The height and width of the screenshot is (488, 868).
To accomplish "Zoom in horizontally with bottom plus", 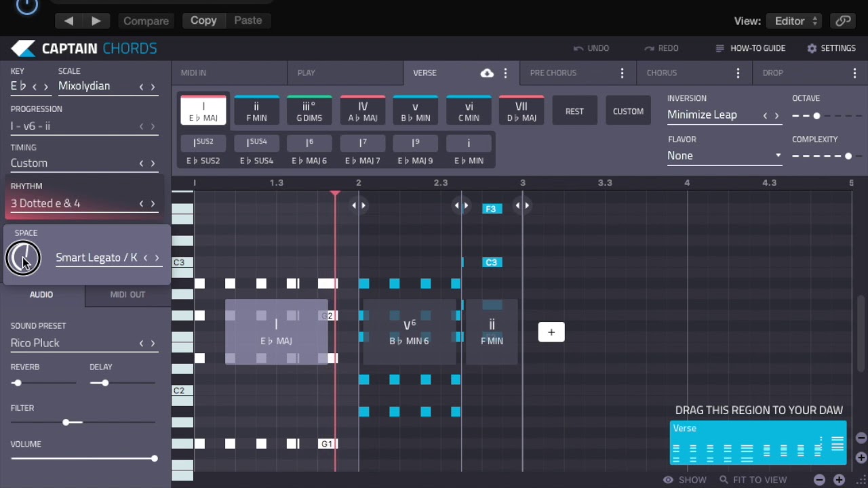I will (839, 480).
